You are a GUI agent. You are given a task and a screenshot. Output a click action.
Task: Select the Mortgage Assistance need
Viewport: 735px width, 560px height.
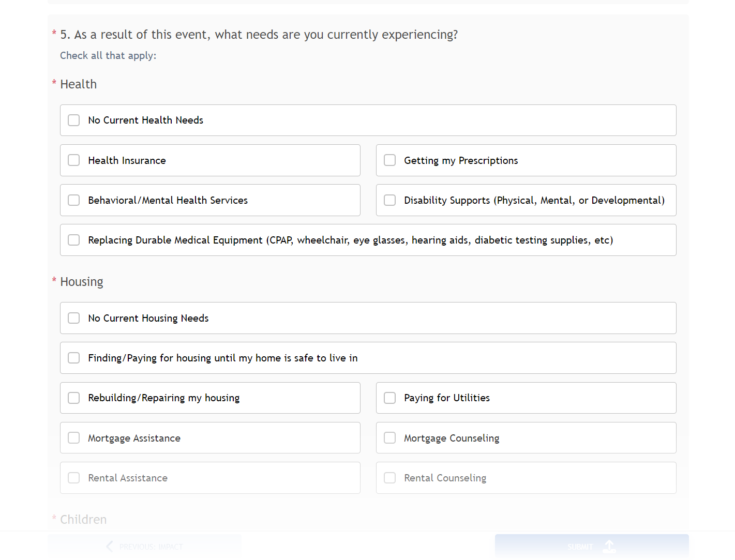[x=73, y=437]
